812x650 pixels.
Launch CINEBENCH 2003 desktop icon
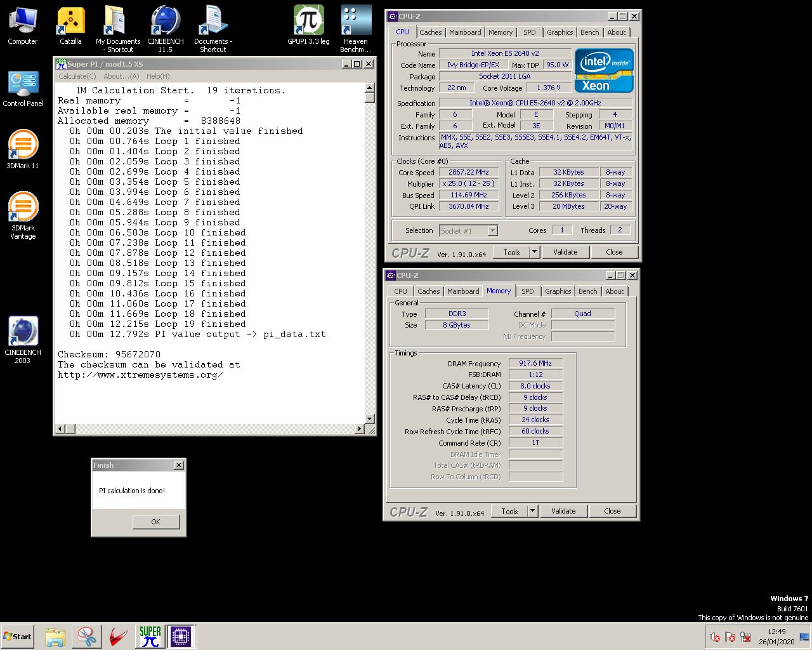[23, 340]
